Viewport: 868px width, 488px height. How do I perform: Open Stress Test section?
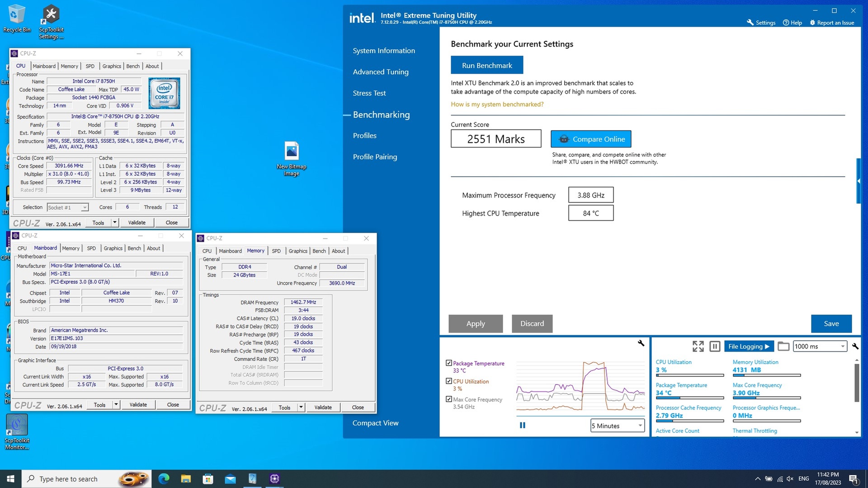[369, 93]
